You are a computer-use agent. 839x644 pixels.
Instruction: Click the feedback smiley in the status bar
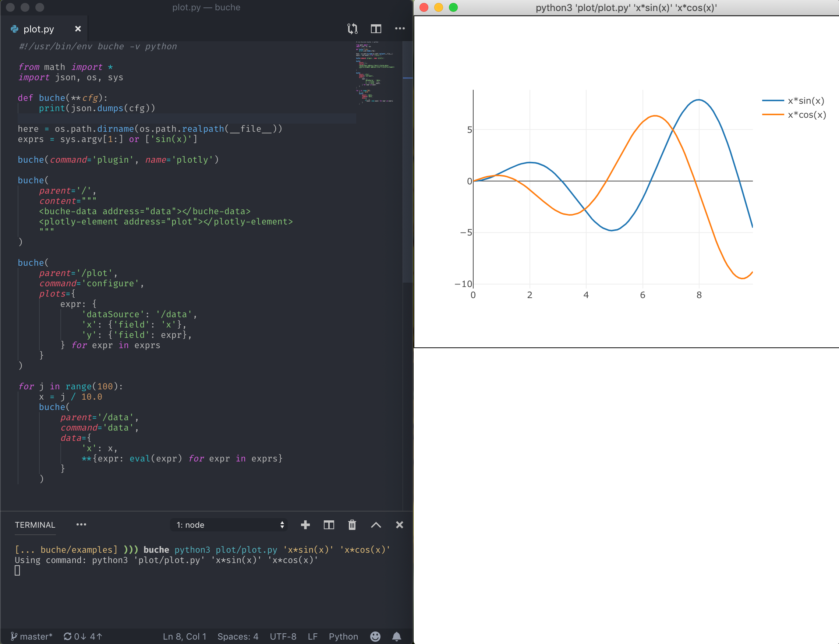pos(375,636)
